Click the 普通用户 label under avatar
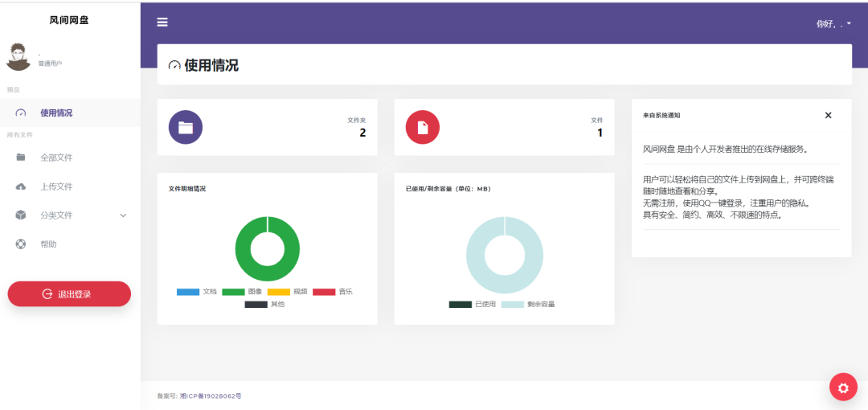Viewport: 868px width, 410px height. (x=50, y=64)
